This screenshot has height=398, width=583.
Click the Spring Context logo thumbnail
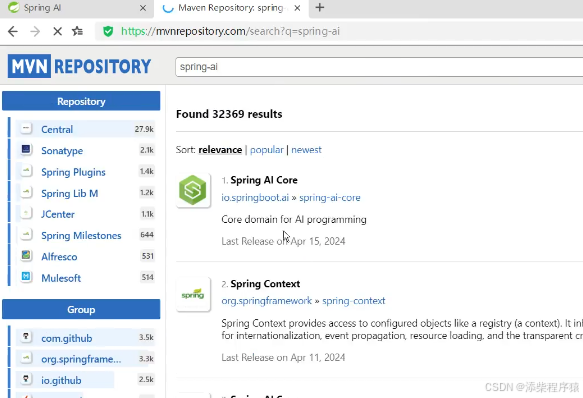(x=193, y=294)
